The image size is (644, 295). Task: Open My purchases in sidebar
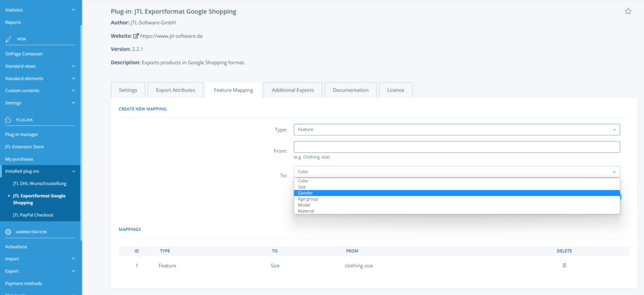pos(19,159)
